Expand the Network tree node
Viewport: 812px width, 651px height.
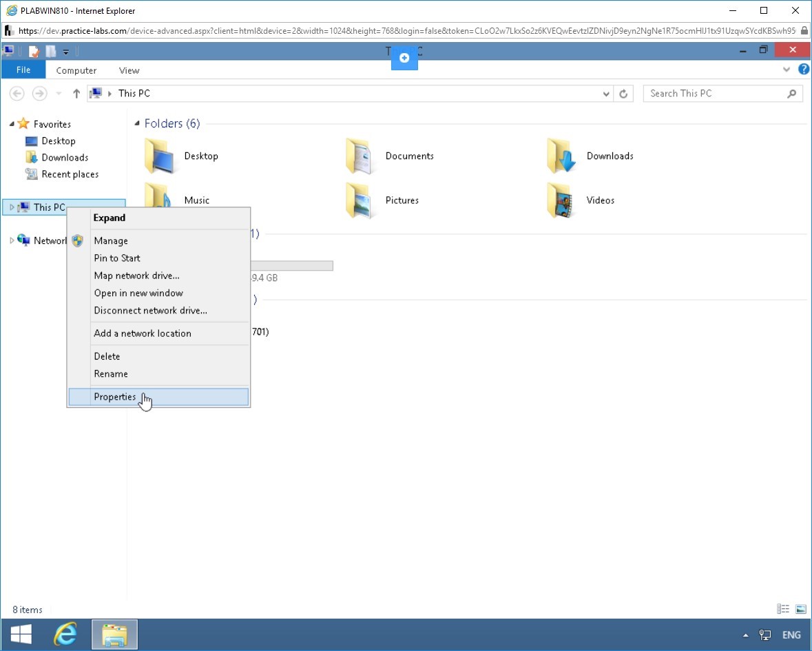[12, 240]
